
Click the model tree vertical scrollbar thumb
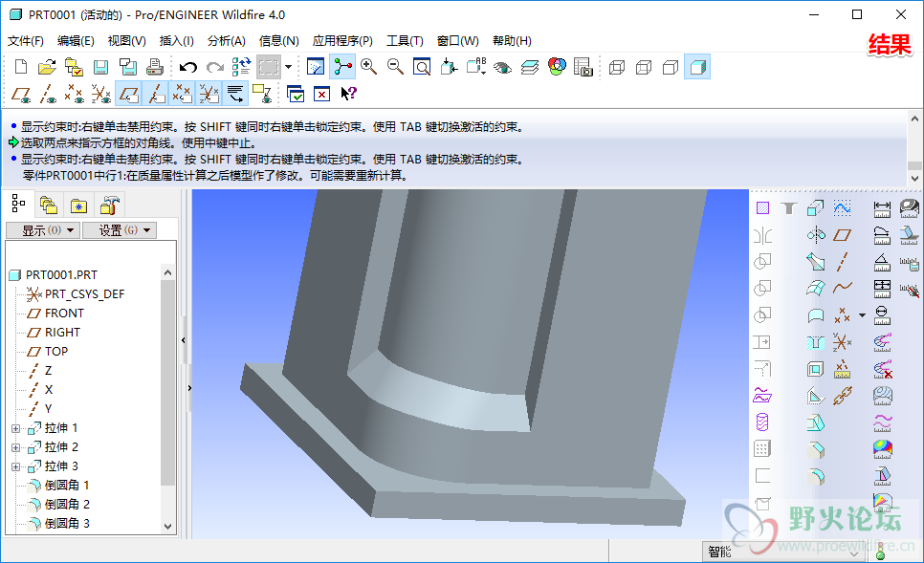168,382
